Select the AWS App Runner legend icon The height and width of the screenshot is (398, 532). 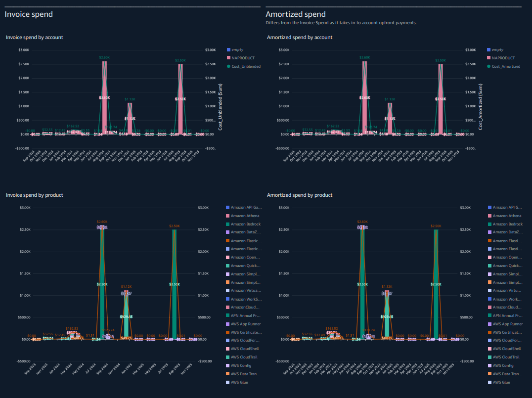pyautogui.click(x=227, y=323)
